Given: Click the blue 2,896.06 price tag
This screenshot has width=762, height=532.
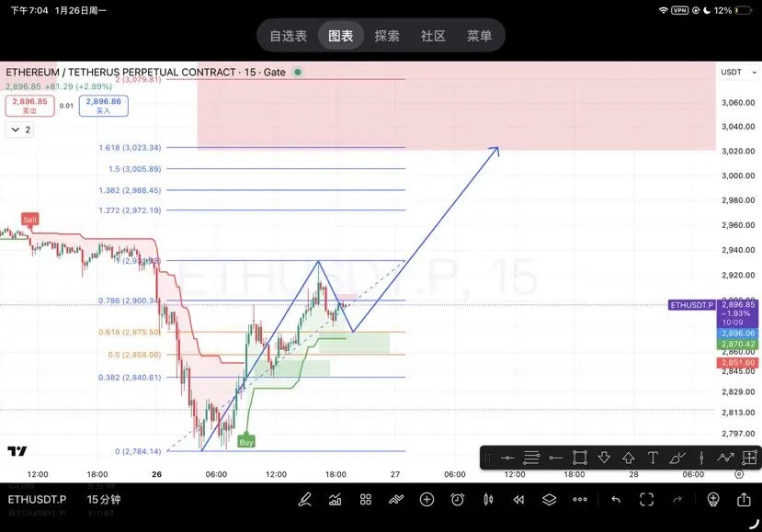Looking at the screenshot, I should pos(738,334).
